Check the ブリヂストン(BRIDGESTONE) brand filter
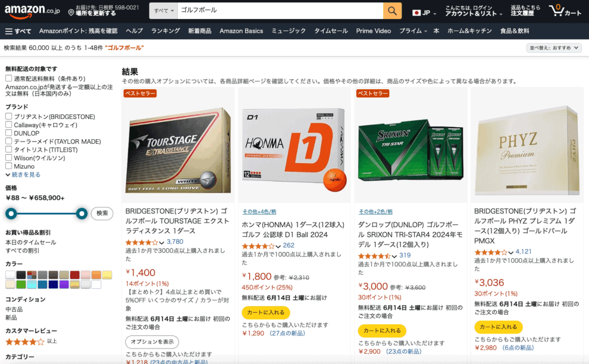Viewport: 589px width, 364px height. pyautogui.click(x=8, y=117)
